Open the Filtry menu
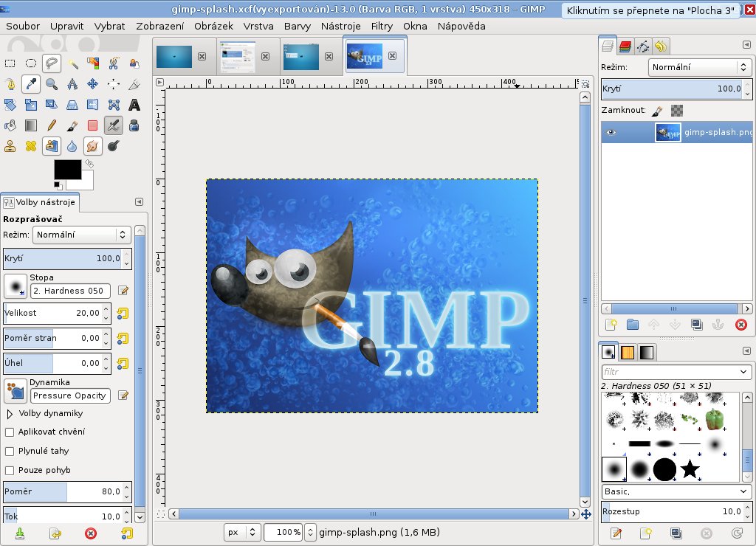The width and height of the screenshot is (756, 546). [x=382, y=26]
